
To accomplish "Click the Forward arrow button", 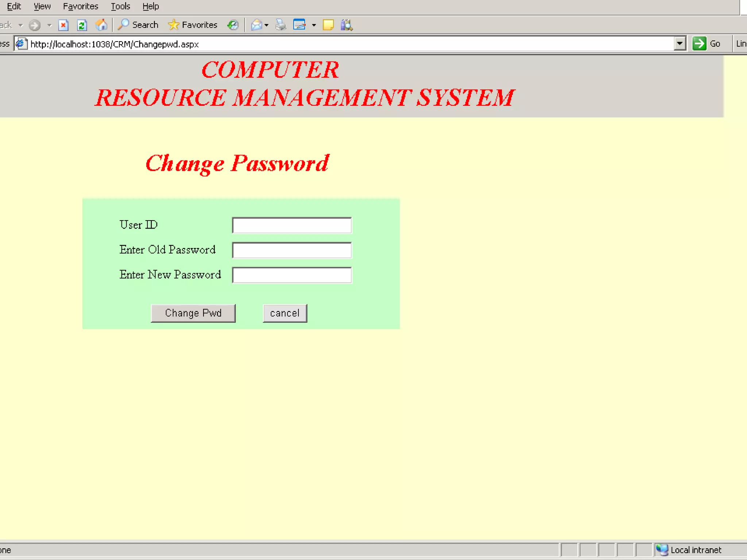I will 35,25.
